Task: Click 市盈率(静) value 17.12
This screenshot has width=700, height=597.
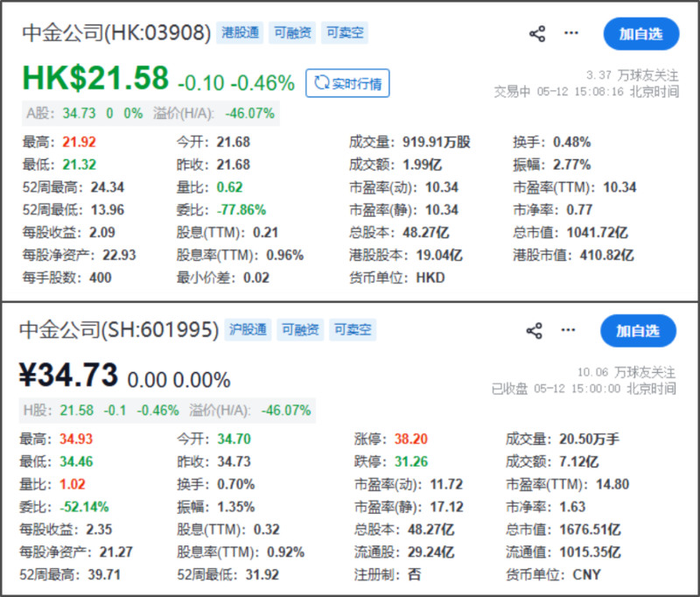Action: pyautogui.click(x=446, y=507)
